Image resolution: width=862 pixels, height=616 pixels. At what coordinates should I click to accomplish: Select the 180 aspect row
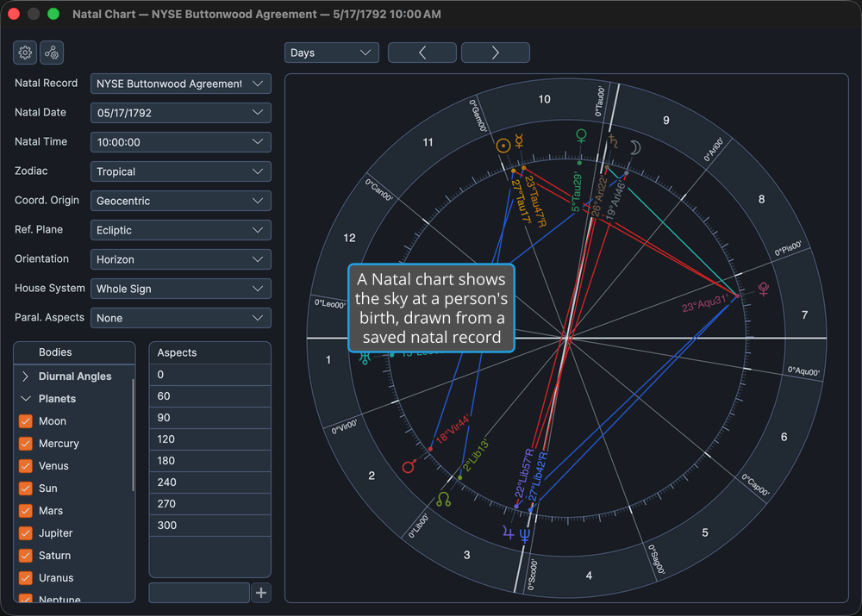pos(210,460)
